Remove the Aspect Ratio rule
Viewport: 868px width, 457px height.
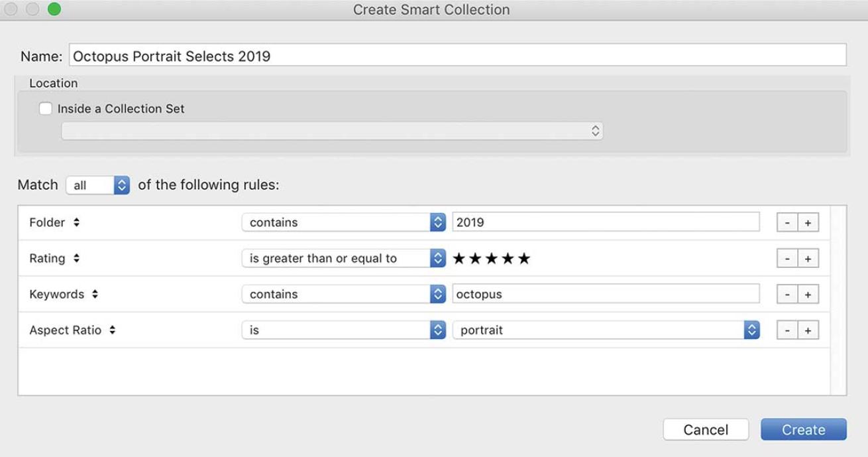tap(787, 330)
